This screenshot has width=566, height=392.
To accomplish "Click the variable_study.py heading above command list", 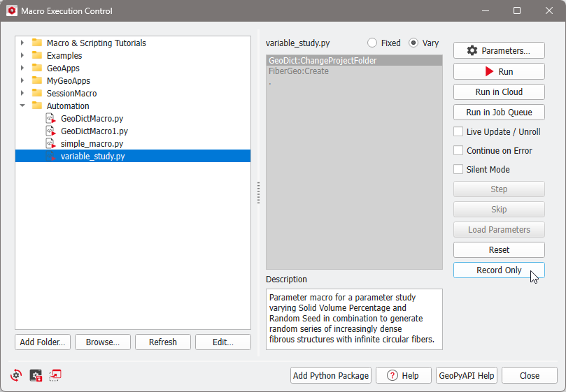I will click(298, 43).
